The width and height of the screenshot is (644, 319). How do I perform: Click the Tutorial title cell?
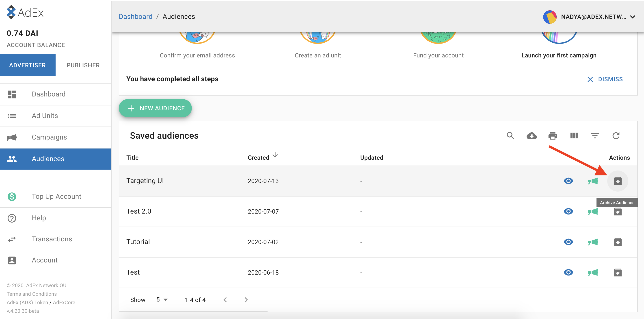click(x=138, y=242)
